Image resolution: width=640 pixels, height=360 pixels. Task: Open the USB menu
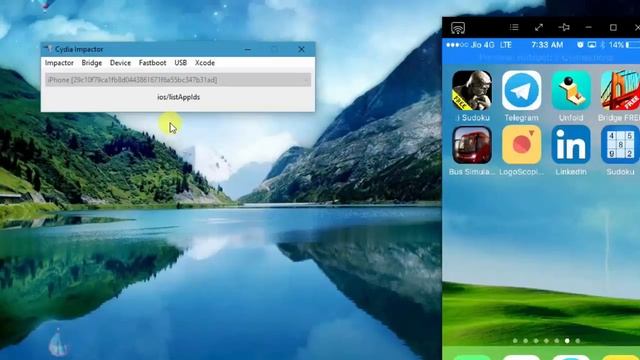coord(180,63)
